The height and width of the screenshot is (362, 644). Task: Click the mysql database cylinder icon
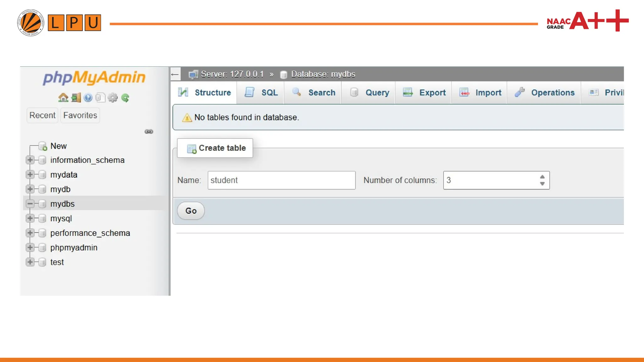[x=42, y=218]
